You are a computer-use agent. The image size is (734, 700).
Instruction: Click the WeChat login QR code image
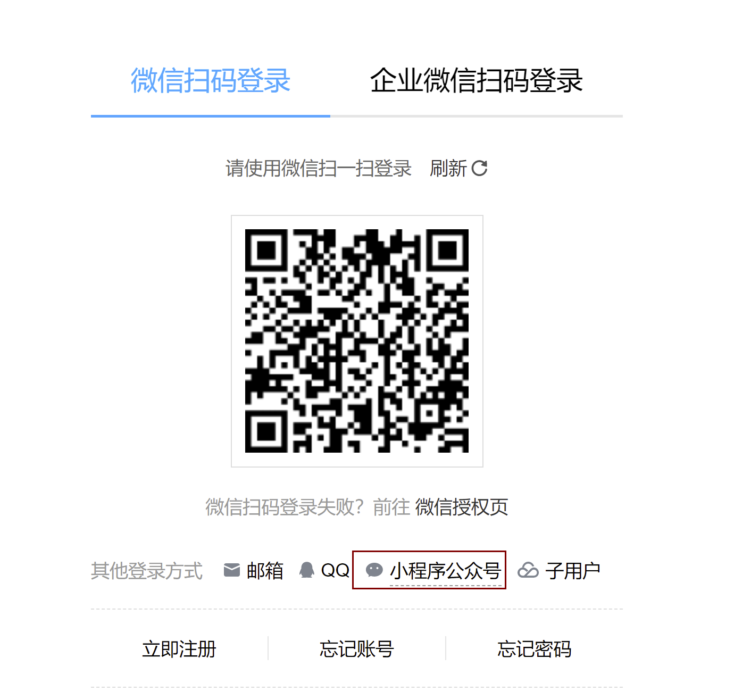click(357, 341)
